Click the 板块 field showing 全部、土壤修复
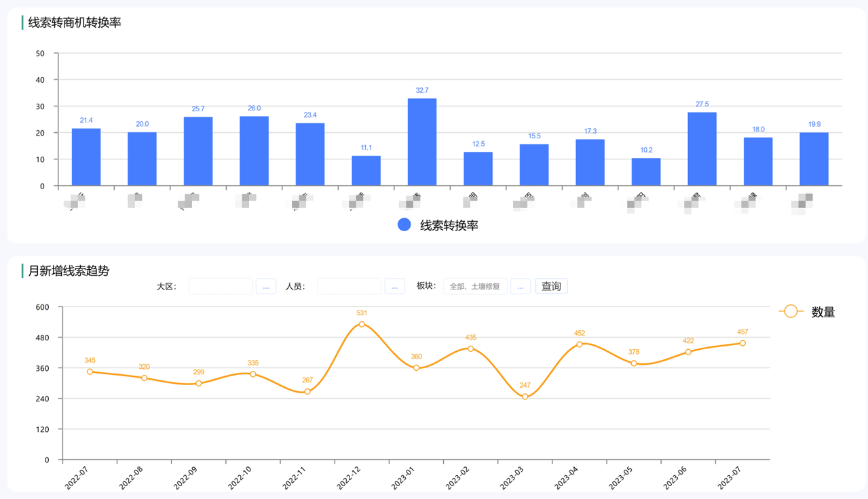Screen dimensions: 868x499 (475, 286)
